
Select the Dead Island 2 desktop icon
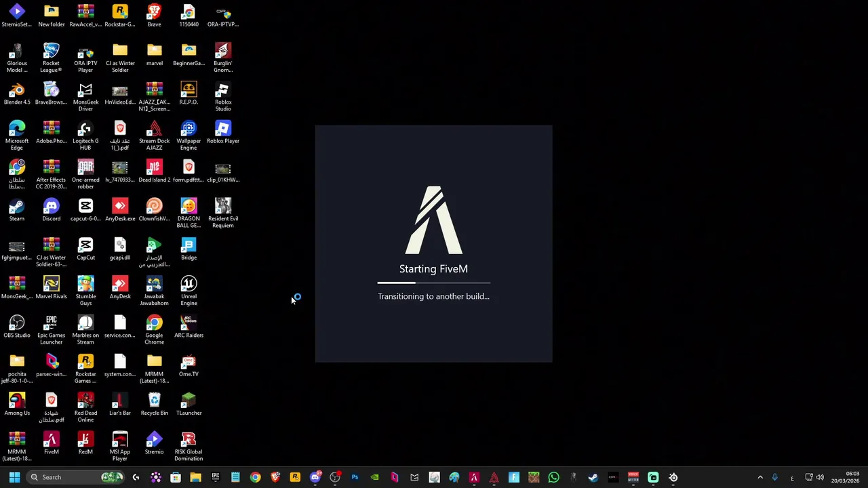click(154, 171)
